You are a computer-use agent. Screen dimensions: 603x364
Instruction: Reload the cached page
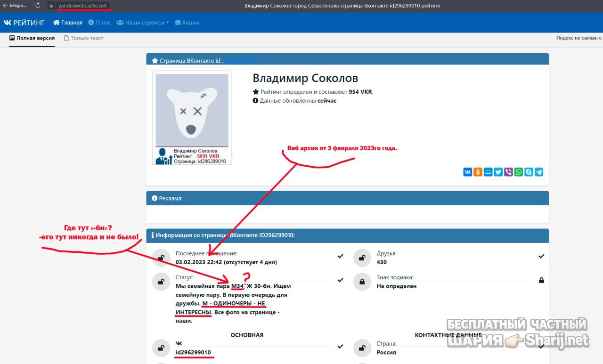pyautogui.click(x=38, y=6)
